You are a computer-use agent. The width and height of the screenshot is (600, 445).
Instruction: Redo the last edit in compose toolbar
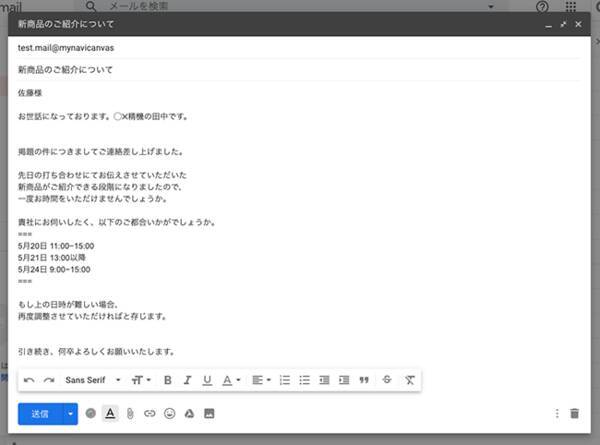tap(49, 380)
